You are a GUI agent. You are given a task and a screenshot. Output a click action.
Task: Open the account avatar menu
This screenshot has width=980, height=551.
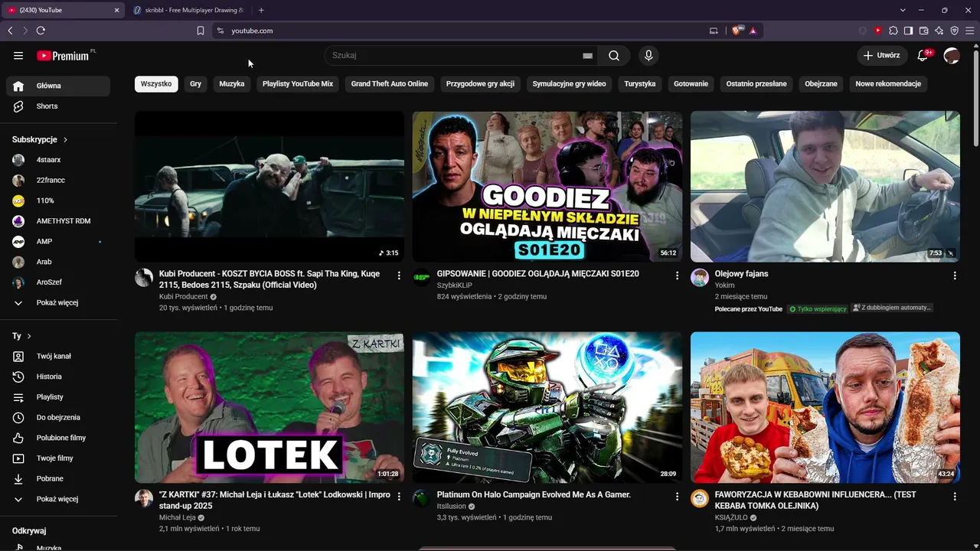pos(952,55)
